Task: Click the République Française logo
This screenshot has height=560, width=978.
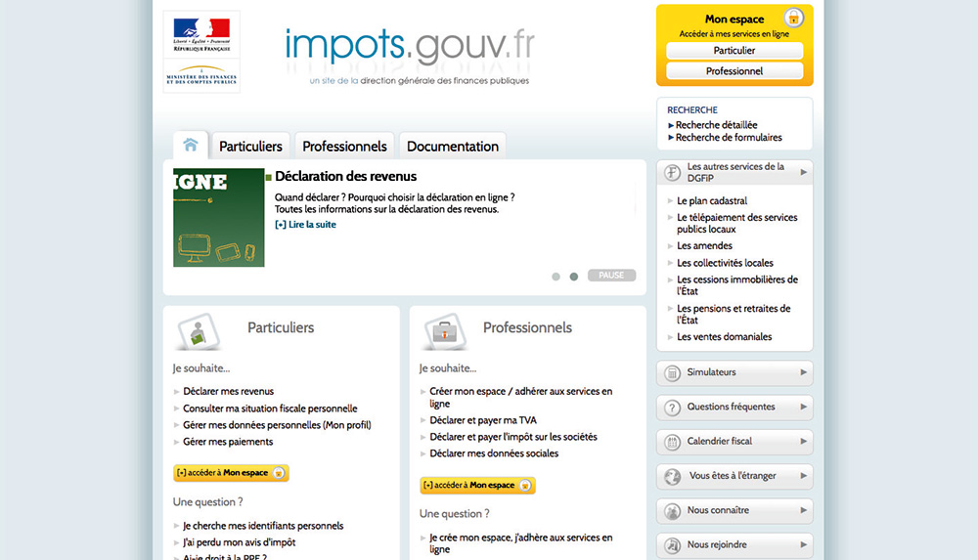Action: click(201, 35)
